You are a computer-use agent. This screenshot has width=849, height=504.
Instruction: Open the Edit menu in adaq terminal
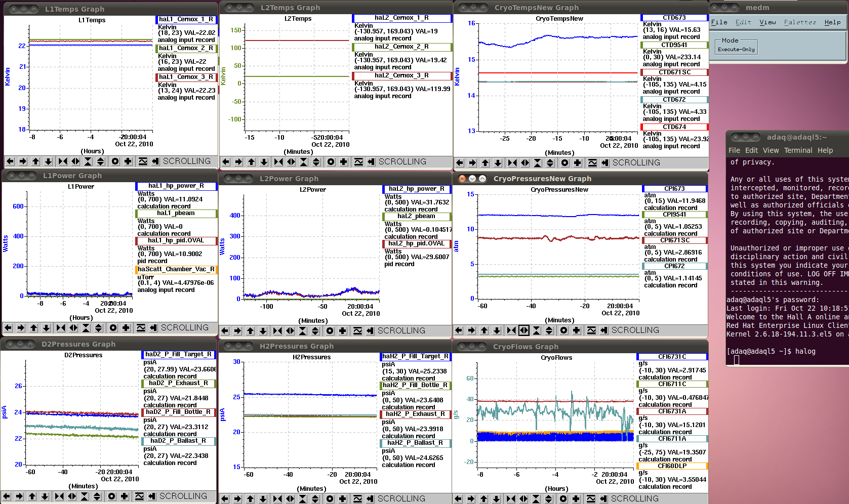click(751, 150)
